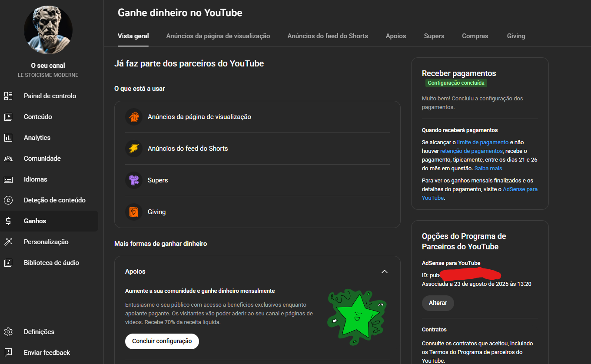Viewport: 591px width, 364px height.
Task: Switch to Anúncios da página de visualização tab
Action: click(x=218, y=36)
